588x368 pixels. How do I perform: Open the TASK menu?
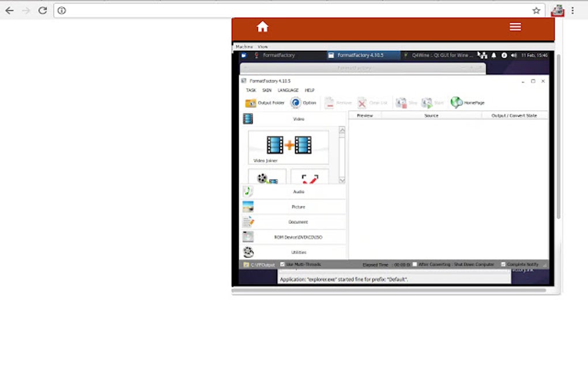(250, 90)
